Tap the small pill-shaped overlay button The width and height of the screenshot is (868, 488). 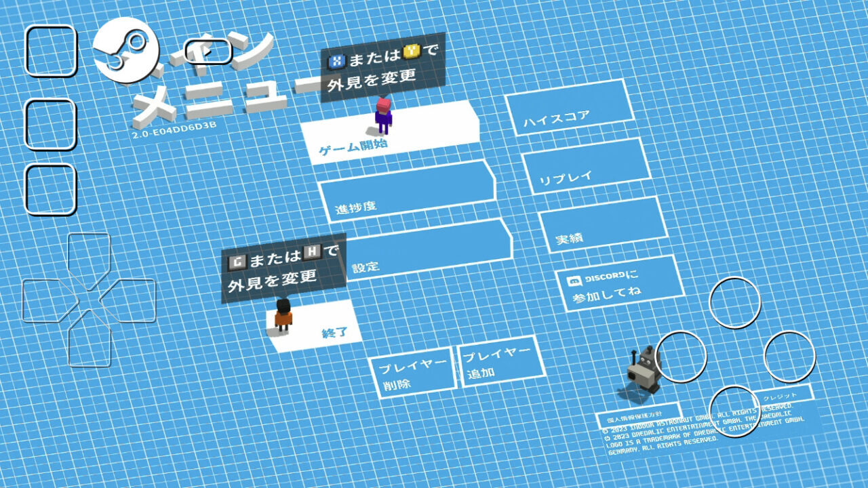(x=208, y=51)
